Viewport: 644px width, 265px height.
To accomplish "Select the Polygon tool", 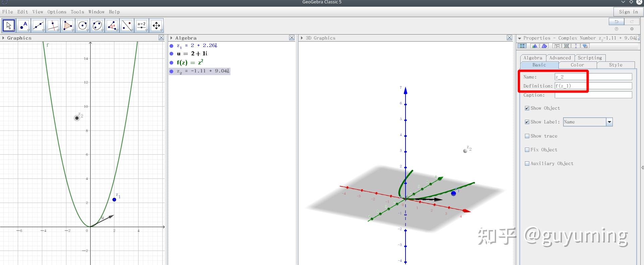I will click(x=68, y=25).
